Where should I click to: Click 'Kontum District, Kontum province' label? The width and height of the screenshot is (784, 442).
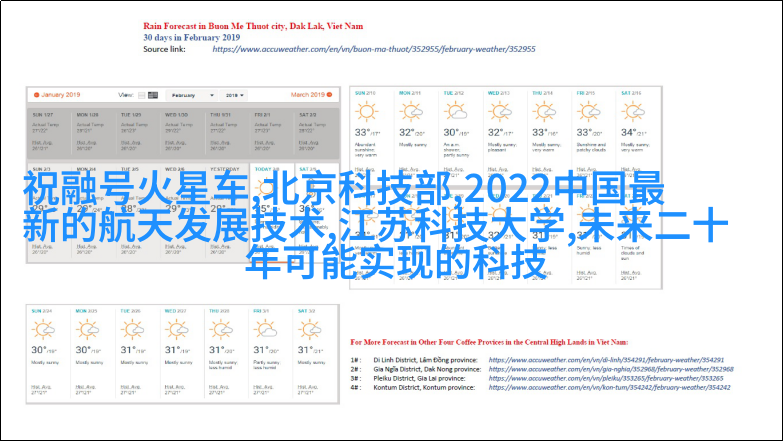pyautogui.click(x=424, y=388)
